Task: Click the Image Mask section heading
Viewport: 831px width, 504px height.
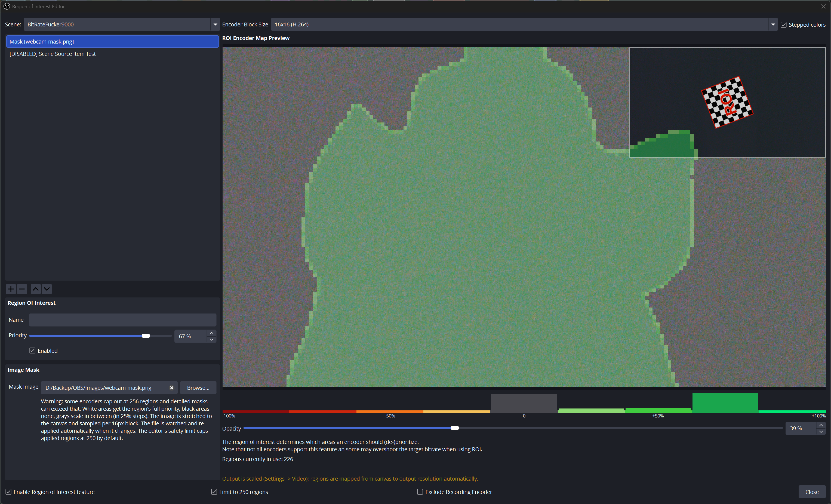Action: click(x=24, y=370)
